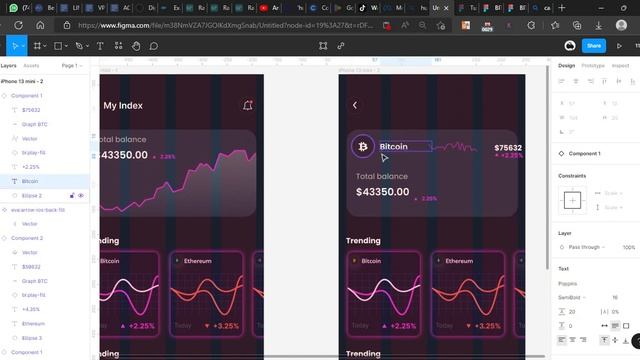Open the Resources tool
Viewport: 640px width, 360px height.
(x=118, y=46)
